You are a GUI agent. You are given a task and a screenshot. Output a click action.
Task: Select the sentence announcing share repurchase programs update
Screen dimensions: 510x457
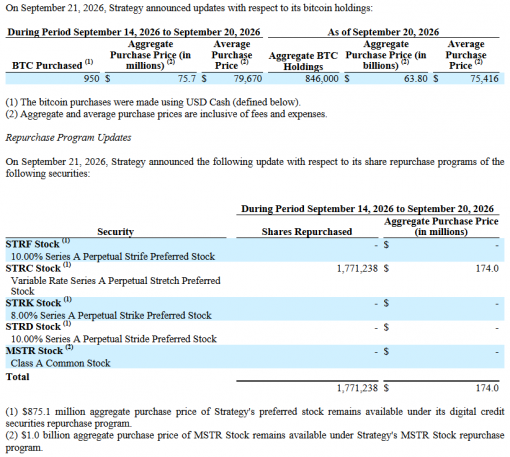[x=255, y=167]
